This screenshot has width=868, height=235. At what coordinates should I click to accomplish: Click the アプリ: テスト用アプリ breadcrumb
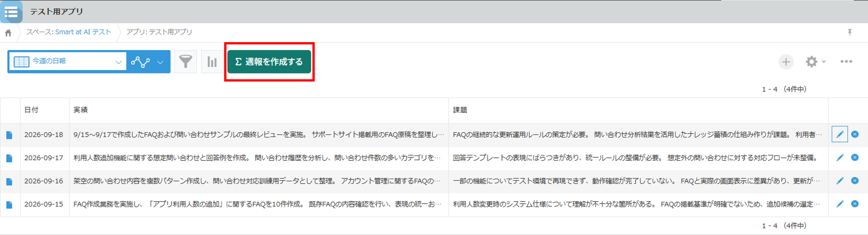[159, 32]
